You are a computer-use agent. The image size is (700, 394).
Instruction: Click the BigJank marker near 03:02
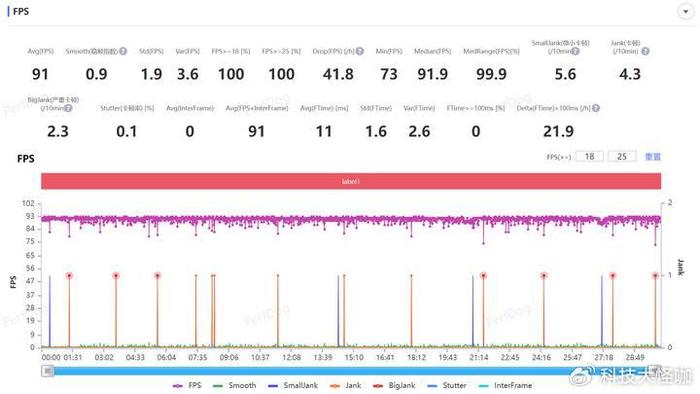pos(116,276)
